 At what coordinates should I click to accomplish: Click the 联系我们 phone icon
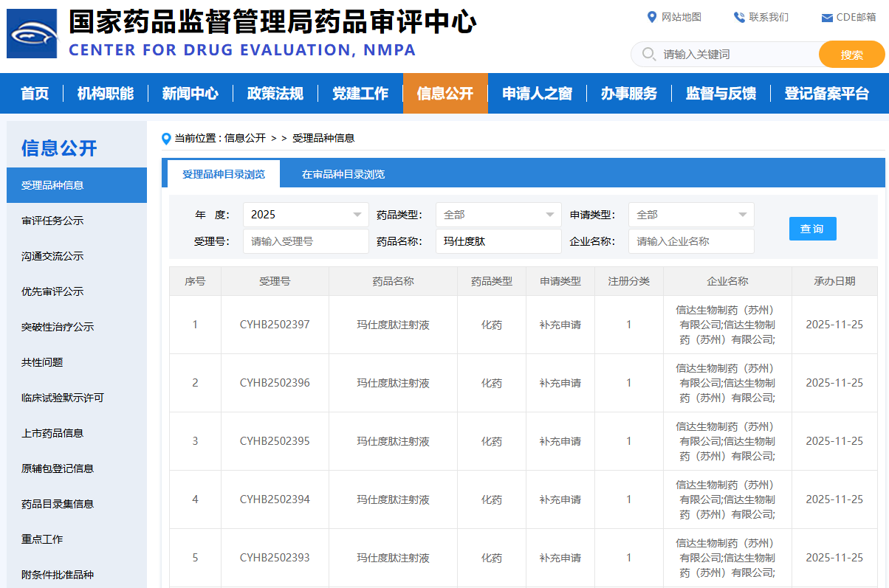(739, 17)
